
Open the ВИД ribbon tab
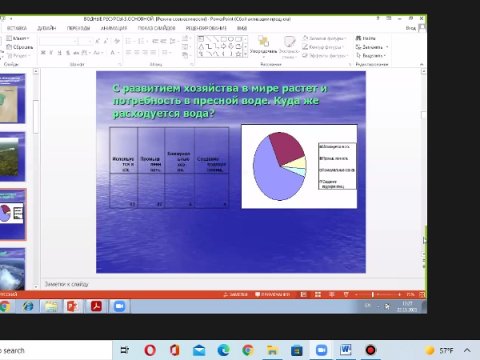(x=242, y=28)
